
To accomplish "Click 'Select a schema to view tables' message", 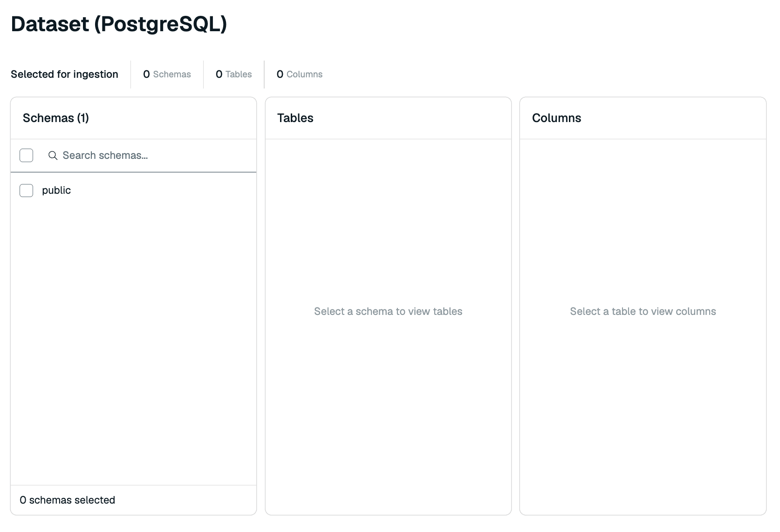I will 388,312.
